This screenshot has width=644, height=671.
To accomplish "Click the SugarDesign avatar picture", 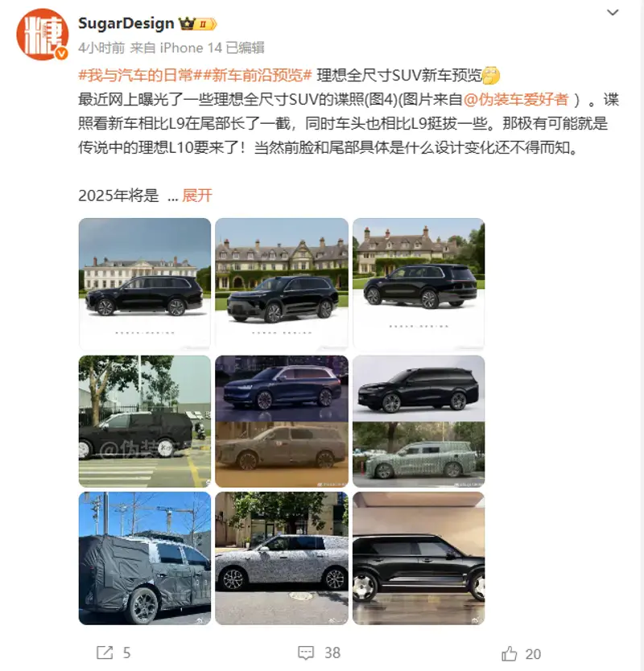I will (x=43, y=35).
